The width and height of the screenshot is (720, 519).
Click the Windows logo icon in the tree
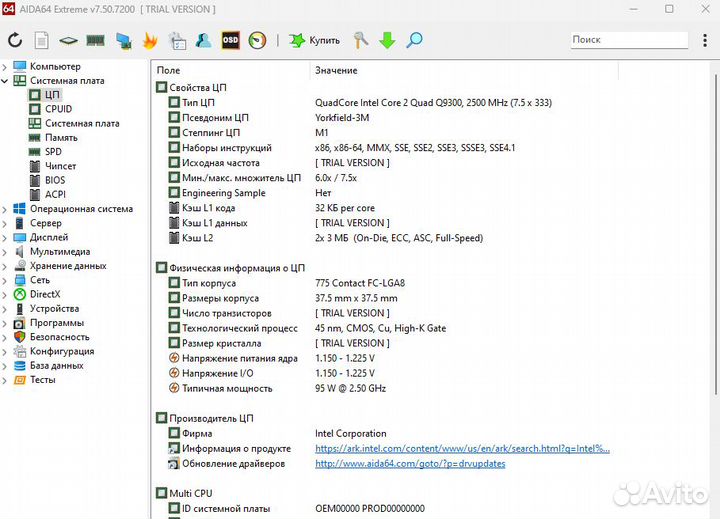(x=20, y=209)
